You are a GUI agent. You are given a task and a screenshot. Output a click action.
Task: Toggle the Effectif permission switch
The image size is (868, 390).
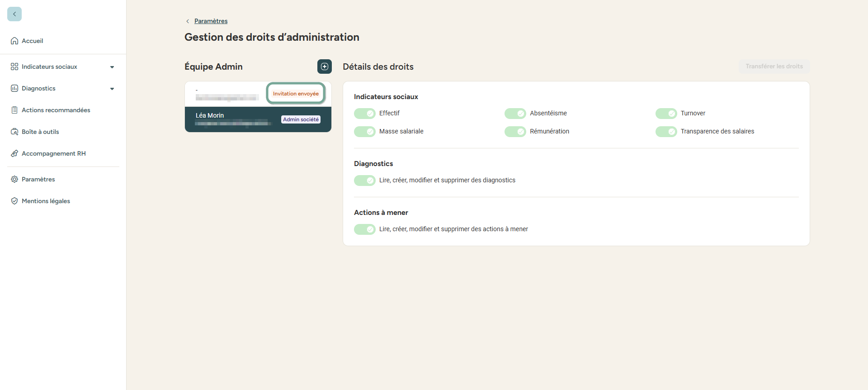coord(365,113)
